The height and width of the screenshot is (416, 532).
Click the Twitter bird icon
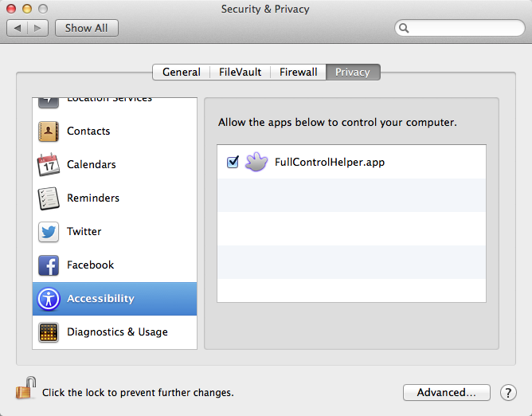click(x=48, y=232)
